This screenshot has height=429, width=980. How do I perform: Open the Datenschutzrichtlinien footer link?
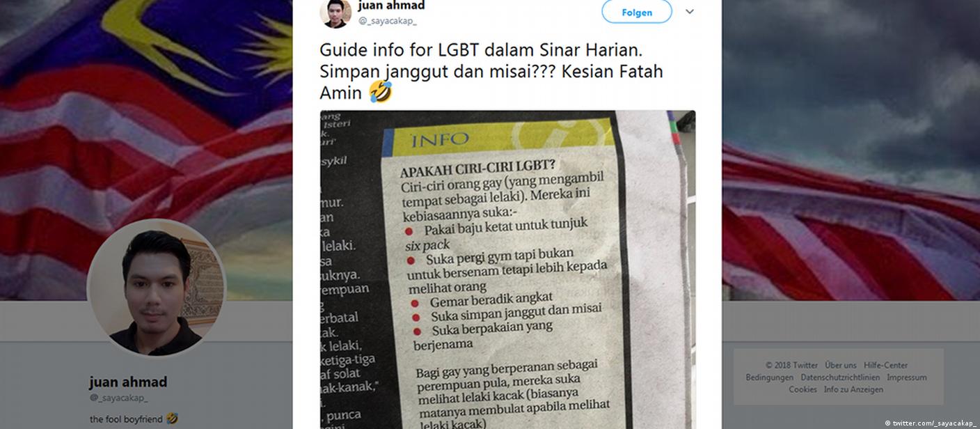click(x=841, y=377)
